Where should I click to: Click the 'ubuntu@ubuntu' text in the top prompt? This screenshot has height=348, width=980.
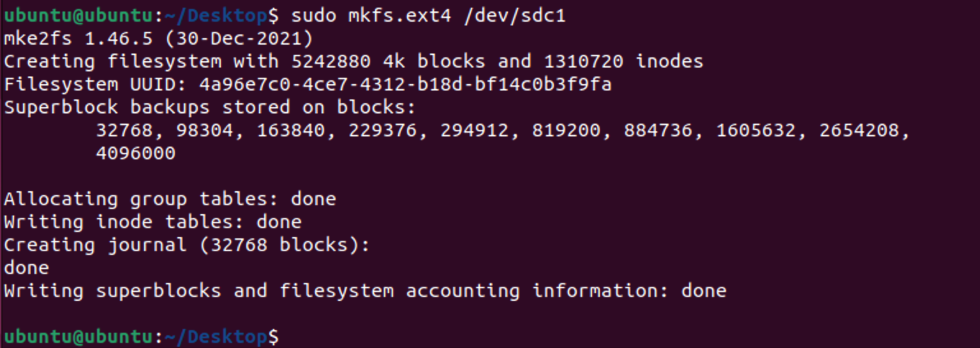(x=78, y=16)
